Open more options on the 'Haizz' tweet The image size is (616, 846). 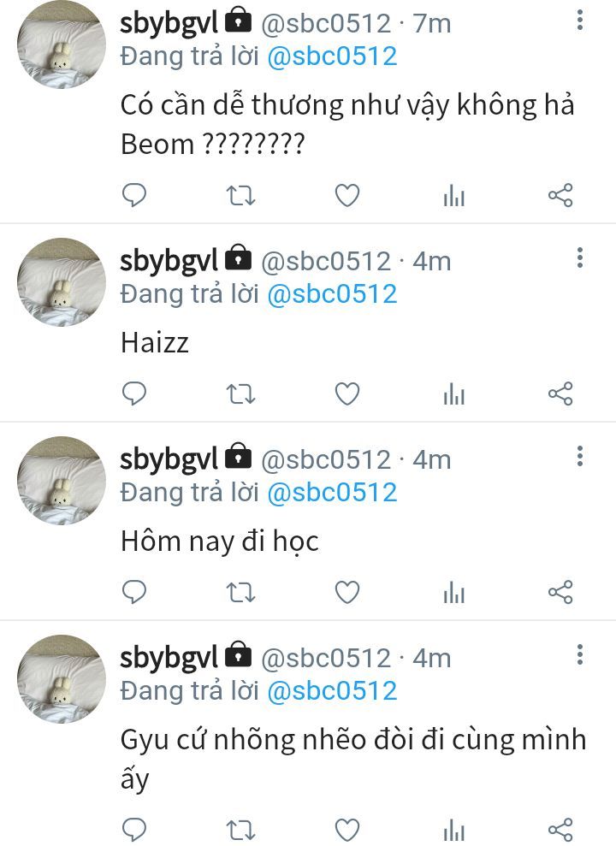[x=580, y=257]
